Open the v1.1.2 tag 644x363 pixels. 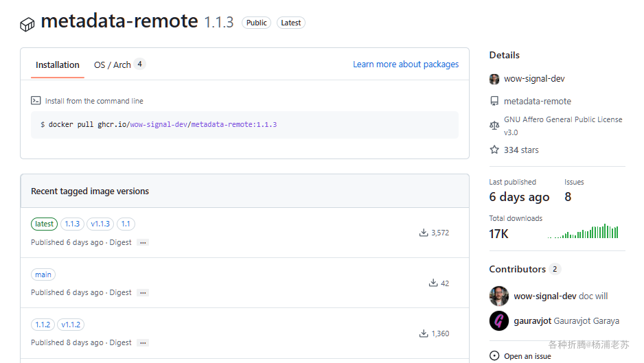point(71,325)
